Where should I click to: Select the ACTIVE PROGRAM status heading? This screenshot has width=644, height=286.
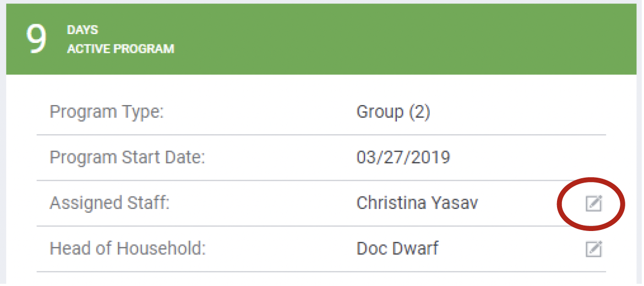(121, 49)
